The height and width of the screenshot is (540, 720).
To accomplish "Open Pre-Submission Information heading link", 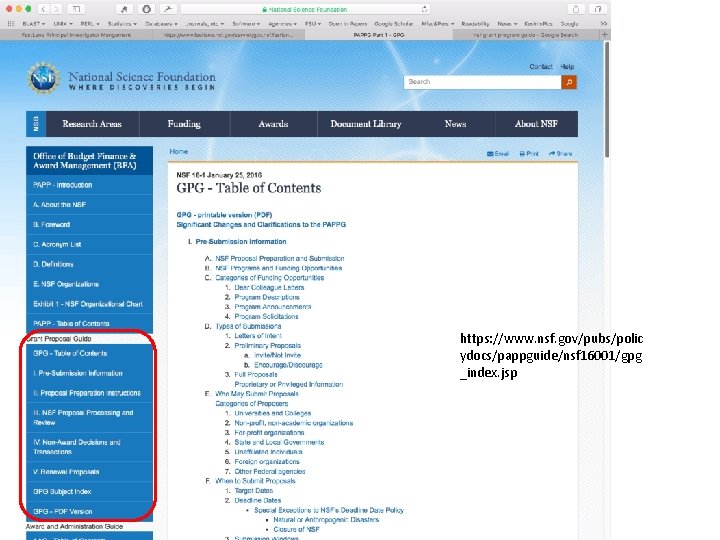I will click(241, 242).
